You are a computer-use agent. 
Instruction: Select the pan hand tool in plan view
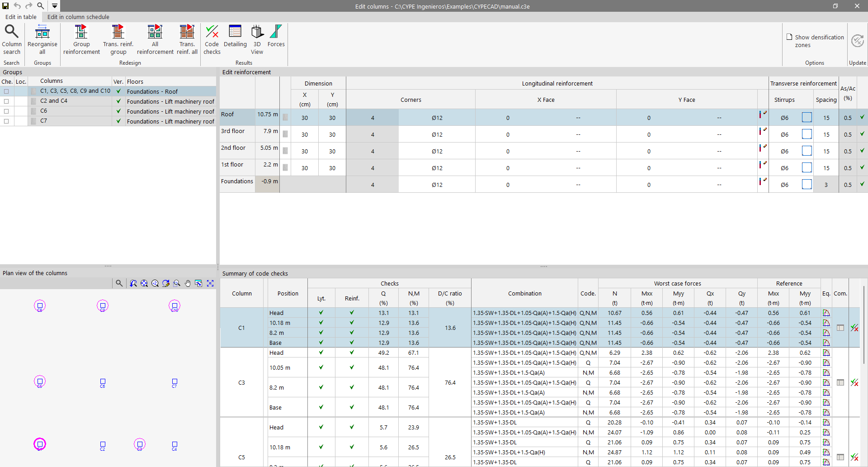pos(188,283)
